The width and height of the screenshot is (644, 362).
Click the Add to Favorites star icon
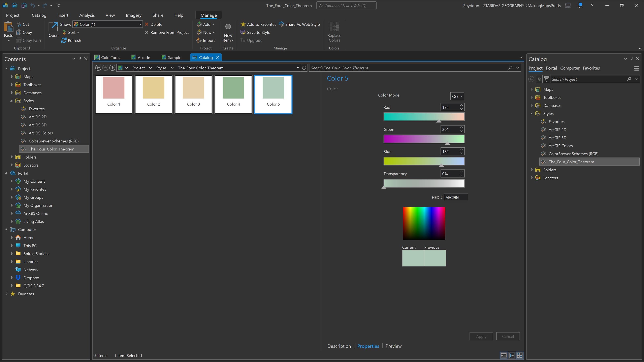pyautogui.click(x=243, y=24)
